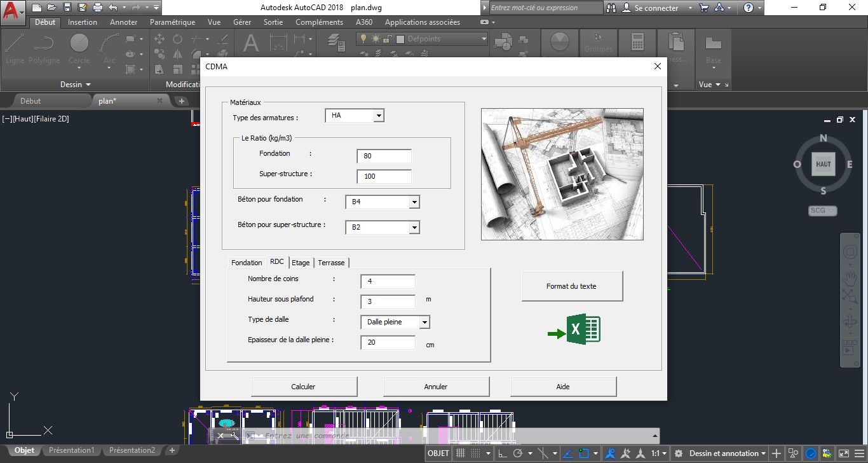Open the Autodesk App Store cart icon
The image size is (868, 463).
704,8
